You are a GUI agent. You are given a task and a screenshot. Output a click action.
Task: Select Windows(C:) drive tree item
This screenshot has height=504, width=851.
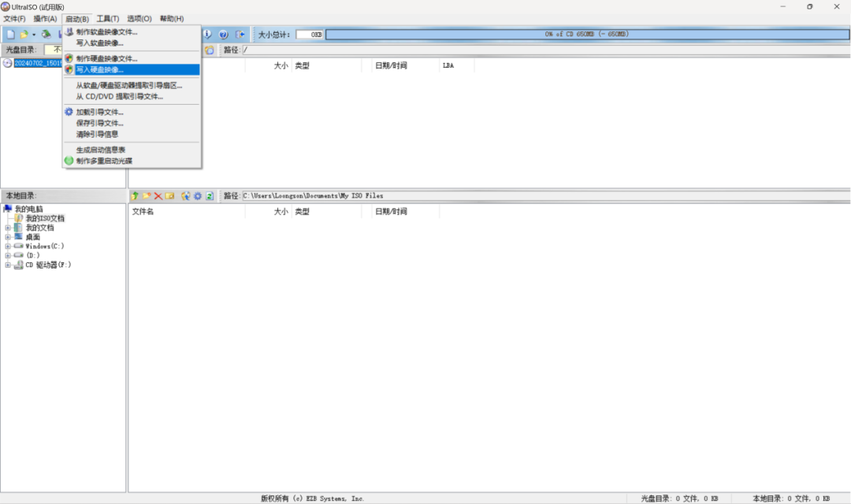[x=44, y=246]
